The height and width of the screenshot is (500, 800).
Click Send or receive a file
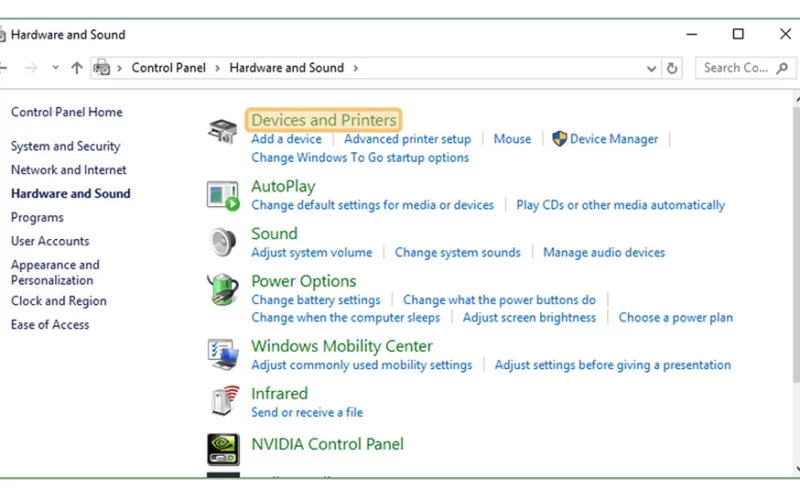tap(307, 412)
